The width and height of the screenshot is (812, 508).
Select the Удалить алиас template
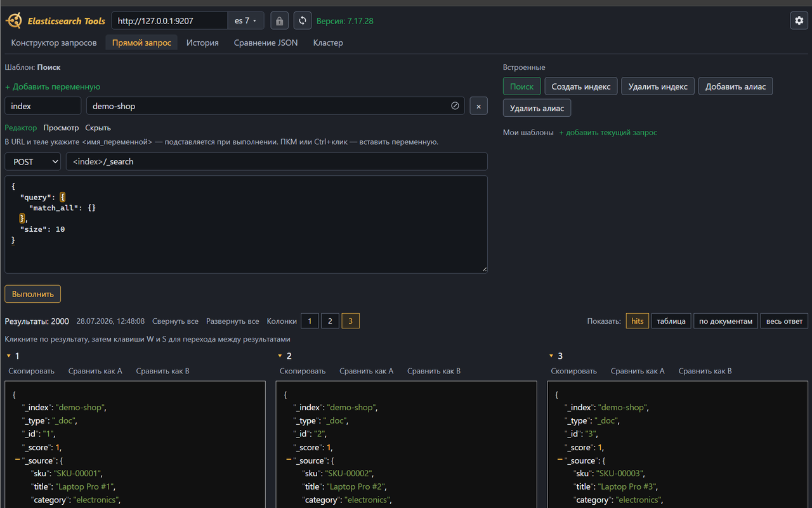click(x=537, y=108)
